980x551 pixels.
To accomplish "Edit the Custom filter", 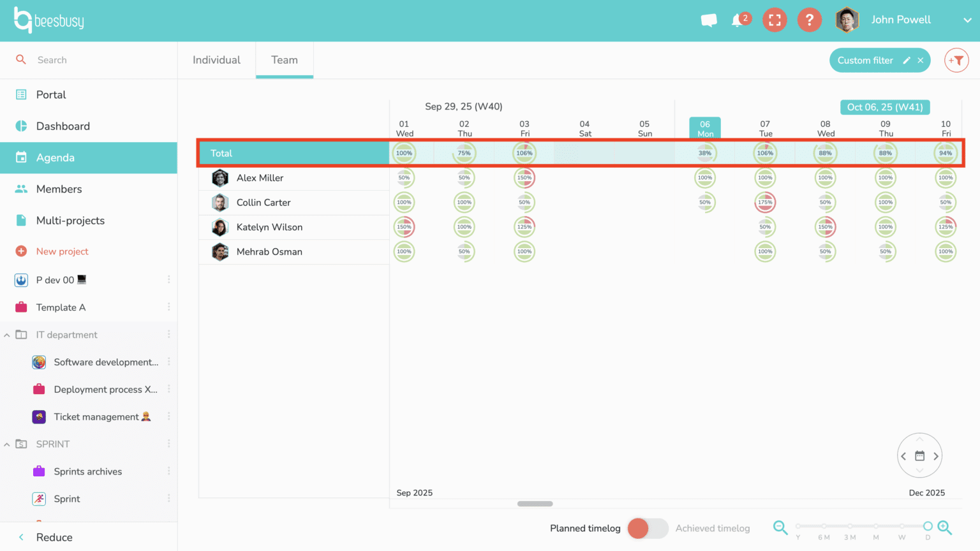I will click(x=907, y=60).
